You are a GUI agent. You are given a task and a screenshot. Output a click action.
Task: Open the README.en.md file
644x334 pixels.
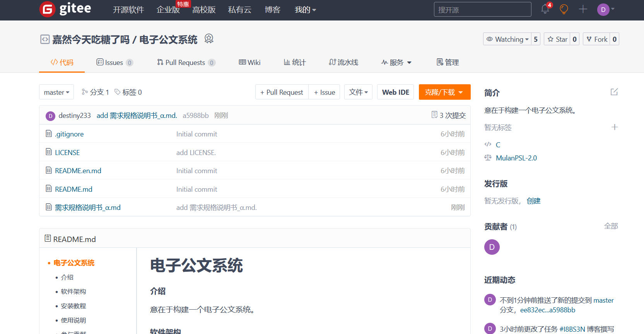[x=78, y=171]
